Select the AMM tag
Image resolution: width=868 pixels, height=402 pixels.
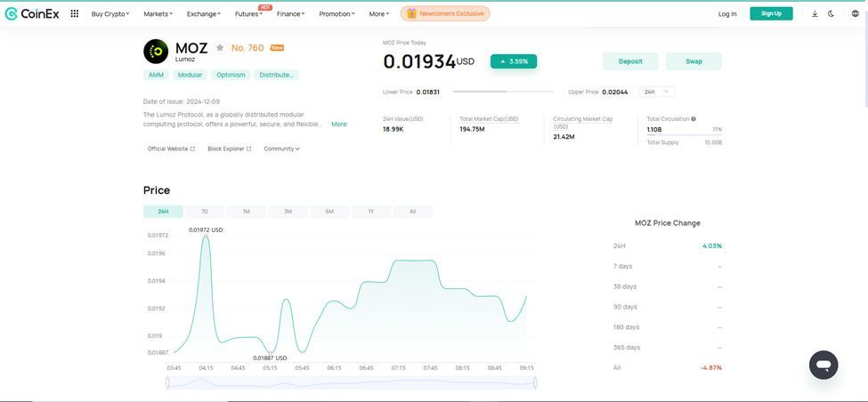156,75
